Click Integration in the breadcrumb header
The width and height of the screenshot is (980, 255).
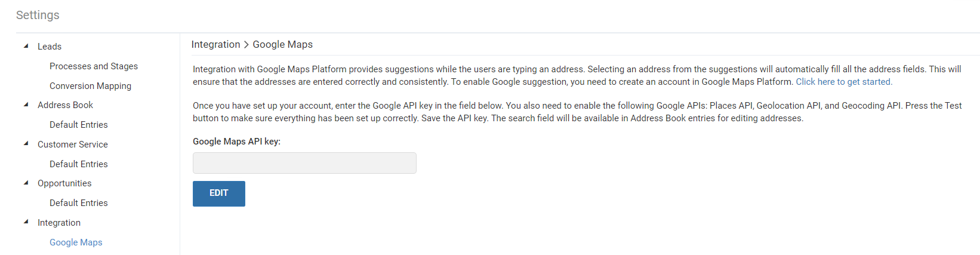(215, 44)
